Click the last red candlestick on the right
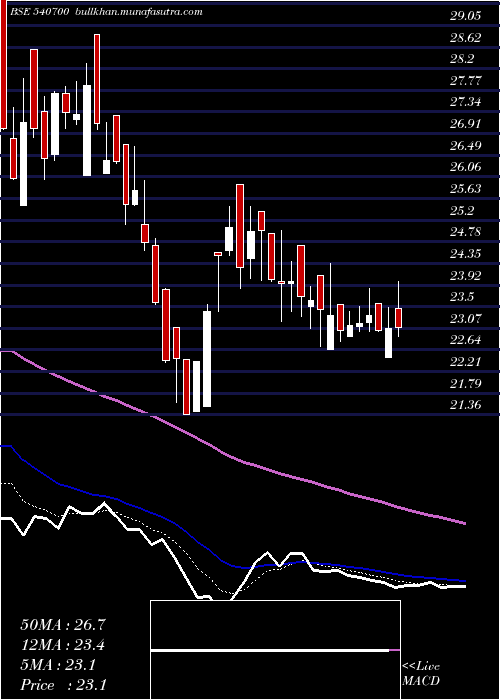 point(398,318)
